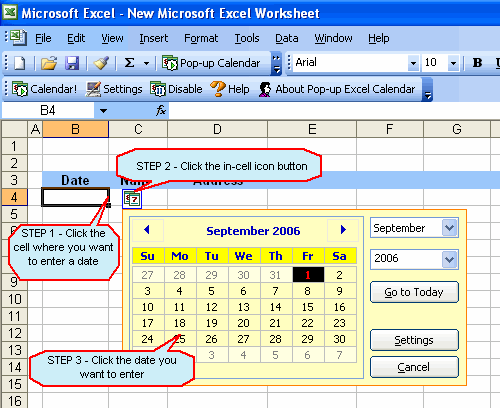Open the September month dropdown
Screen dimensions: 500x408
coord(449,228)
